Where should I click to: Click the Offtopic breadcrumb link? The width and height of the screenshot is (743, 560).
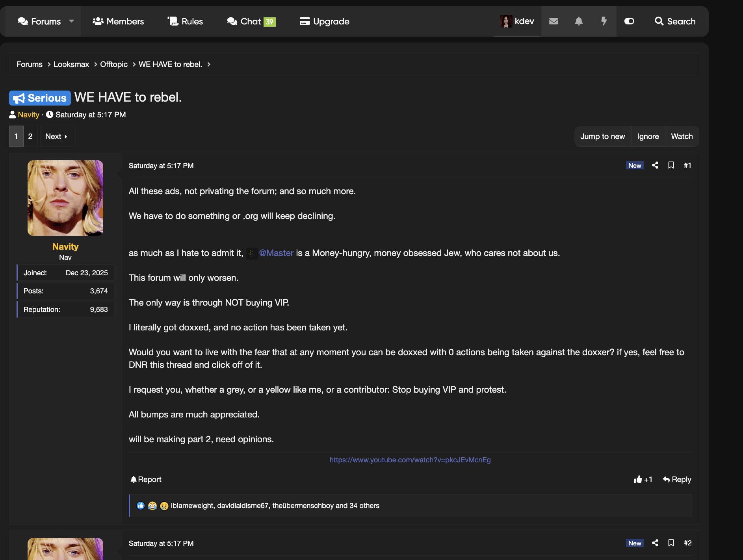pos(114,64)
